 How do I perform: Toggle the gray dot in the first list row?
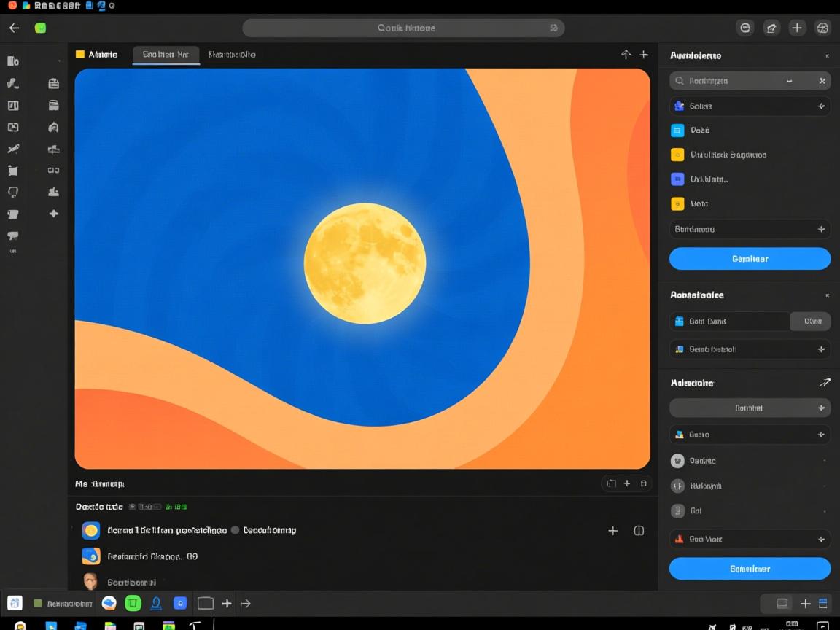click(x=235, y=530)
